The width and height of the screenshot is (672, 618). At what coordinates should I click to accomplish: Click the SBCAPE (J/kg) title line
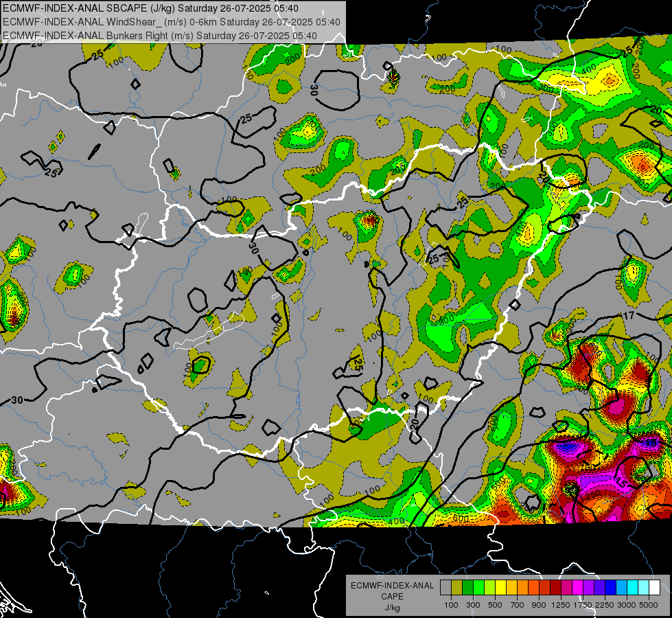(150, 8)
